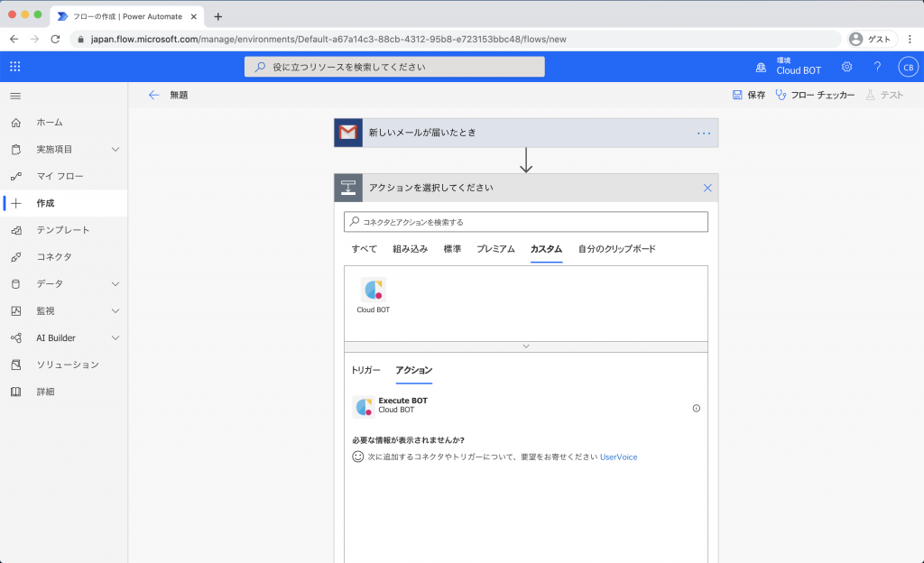The image size is (924, 563).
Task: Switch to the 組み込み tab
Action: pos(411,249)
